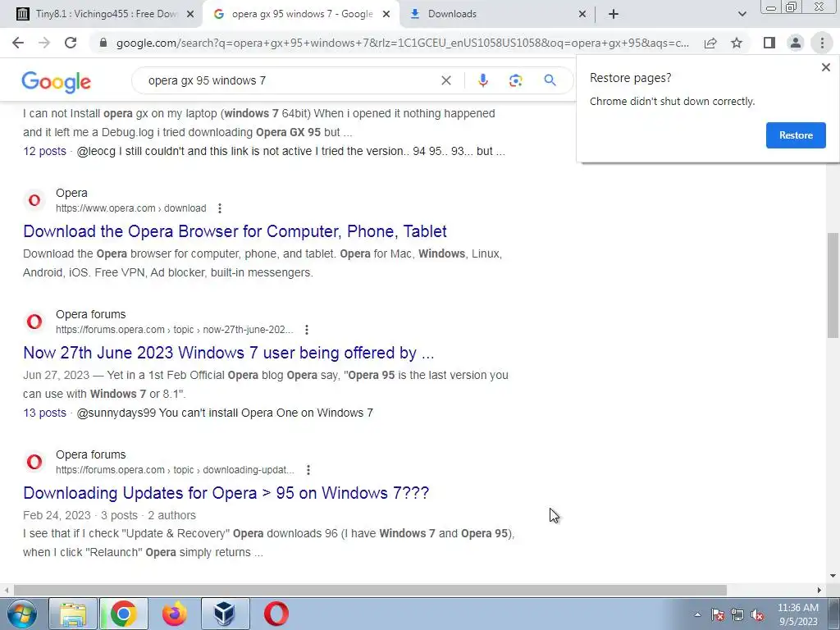
Task: Open Chrome's three-dot menu
Action: tap(822, 43)
